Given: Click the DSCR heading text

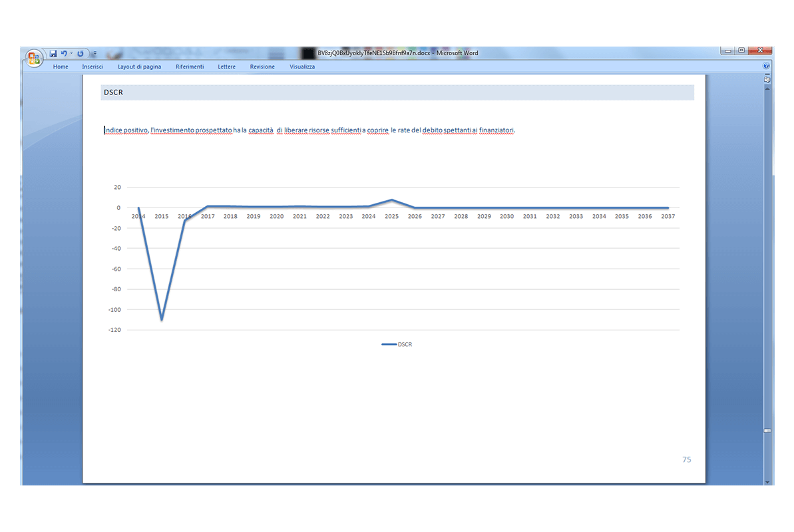Looking at the screenshot, I should point(113,92).
